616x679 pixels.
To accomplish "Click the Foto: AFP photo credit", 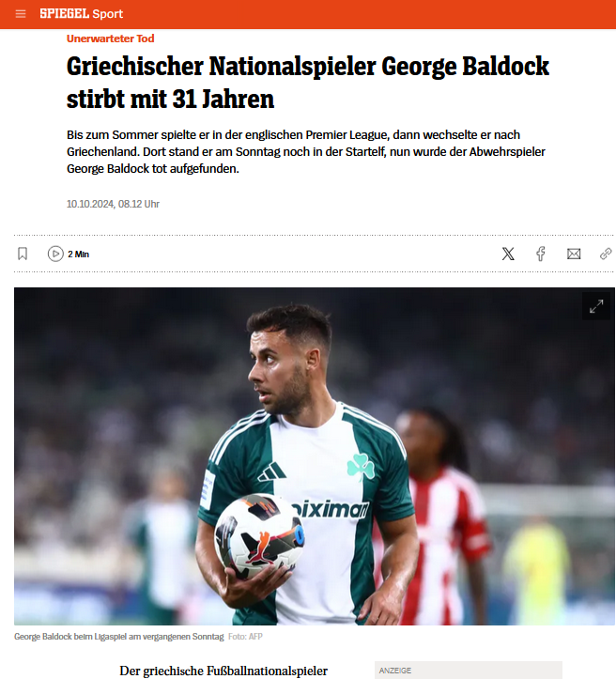I will pyautogui.click(x=245, y=637).
